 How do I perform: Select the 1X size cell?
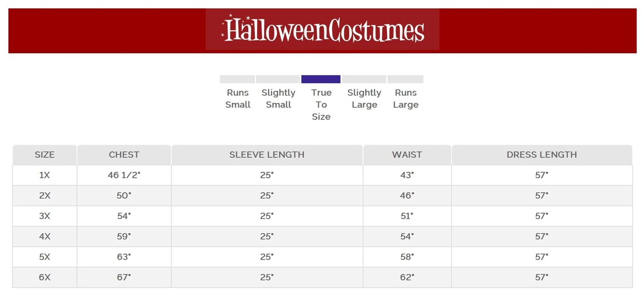click(x=45, y=175)
